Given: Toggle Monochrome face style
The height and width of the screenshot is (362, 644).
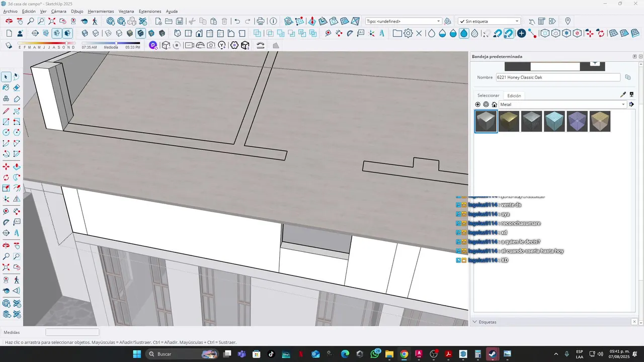Looking at the screenshot, I should pyautogui.click(x=151, y=33).
